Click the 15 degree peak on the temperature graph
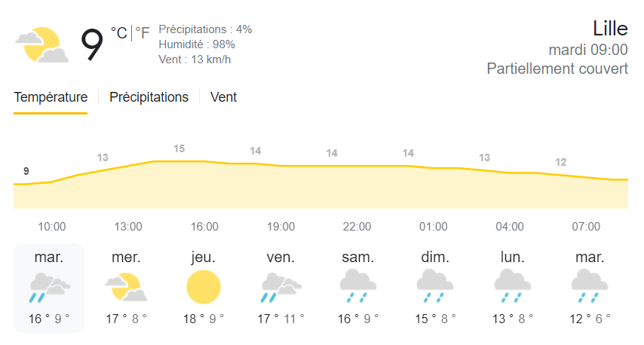 [179, 148]
